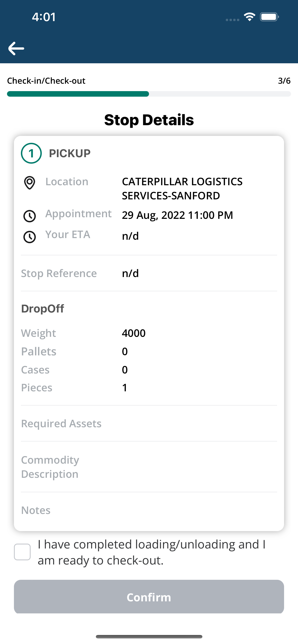Tap the battery status icon
This screenshot has width=298, height=644.
point(269,17)
